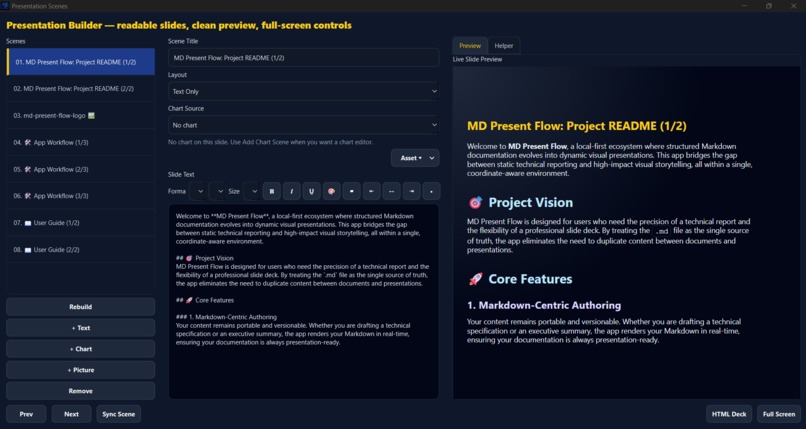The width and height of the screenshot is (806, 429).
Task: Add a chart scene with + Chart
Action: [x=81, y=349]
